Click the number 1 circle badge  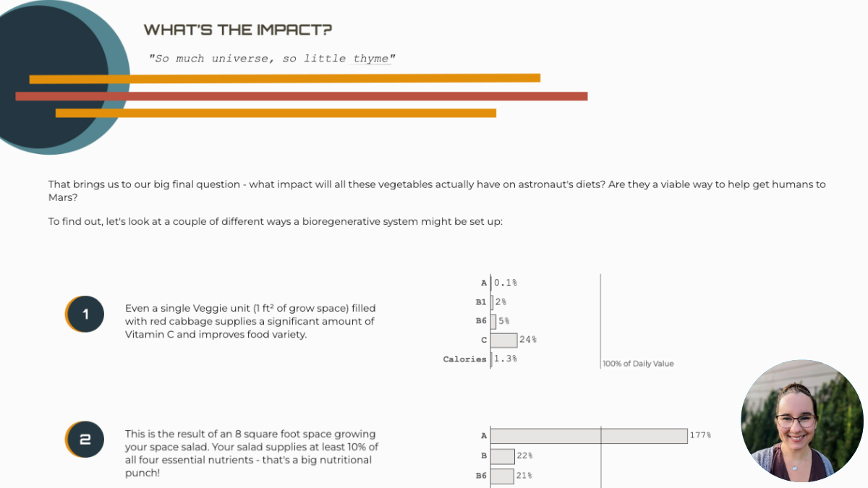click(85, 314)
